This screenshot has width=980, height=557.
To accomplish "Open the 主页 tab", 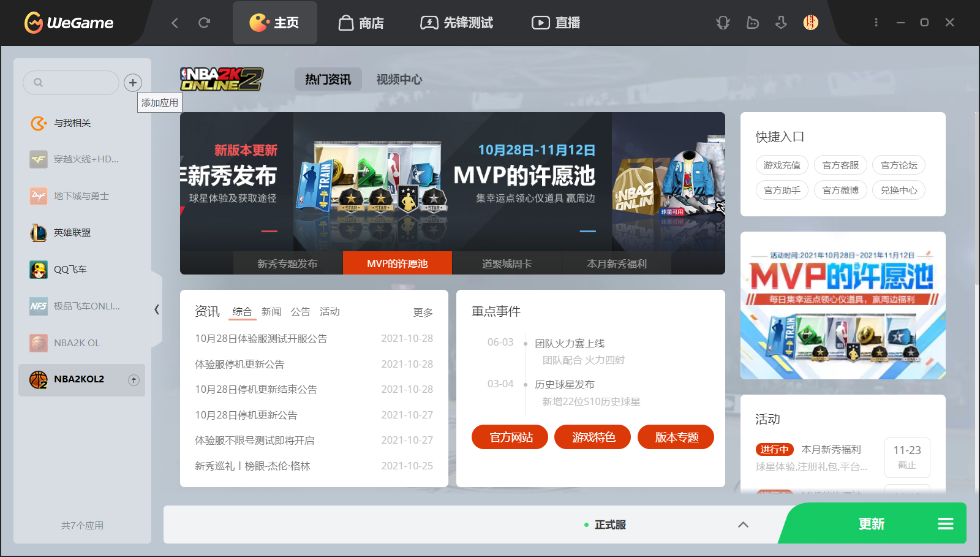I will (275, 23).
